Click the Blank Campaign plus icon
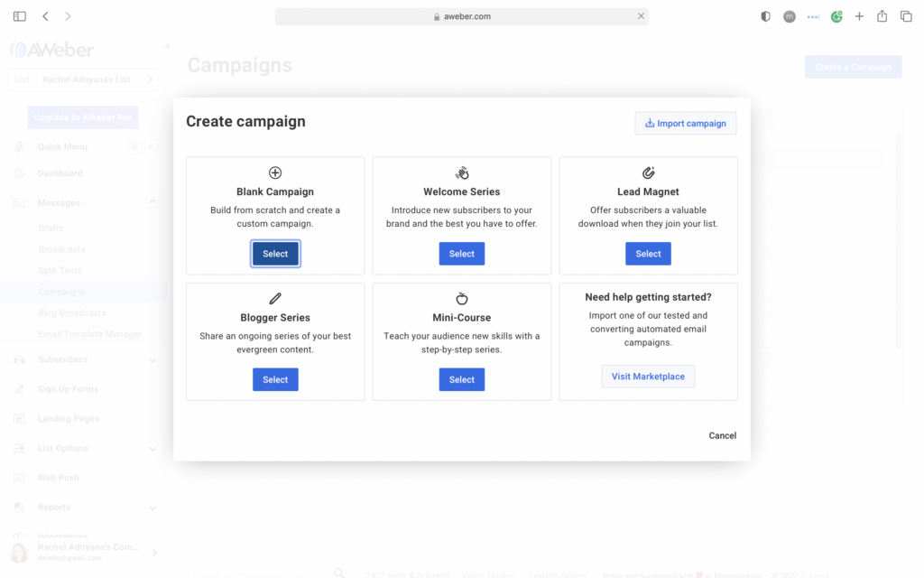This screenshot has width=924, height=578. [x=275, y=172]
